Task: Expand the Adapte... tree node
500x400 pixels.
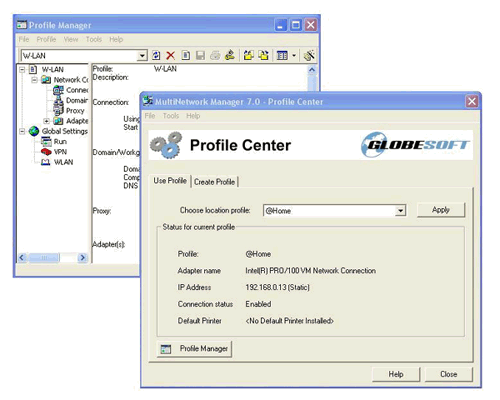Action: (47, 121)
